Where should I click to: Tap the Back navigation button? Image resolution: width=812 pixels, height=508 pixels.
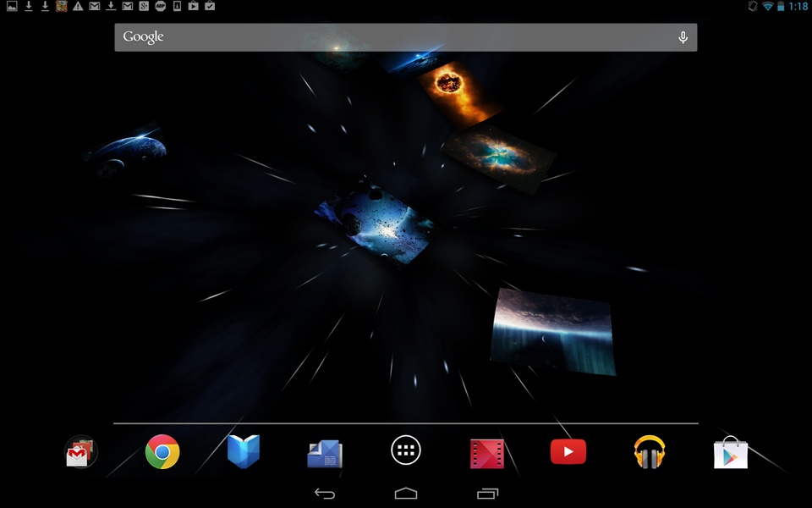(325, 494)
